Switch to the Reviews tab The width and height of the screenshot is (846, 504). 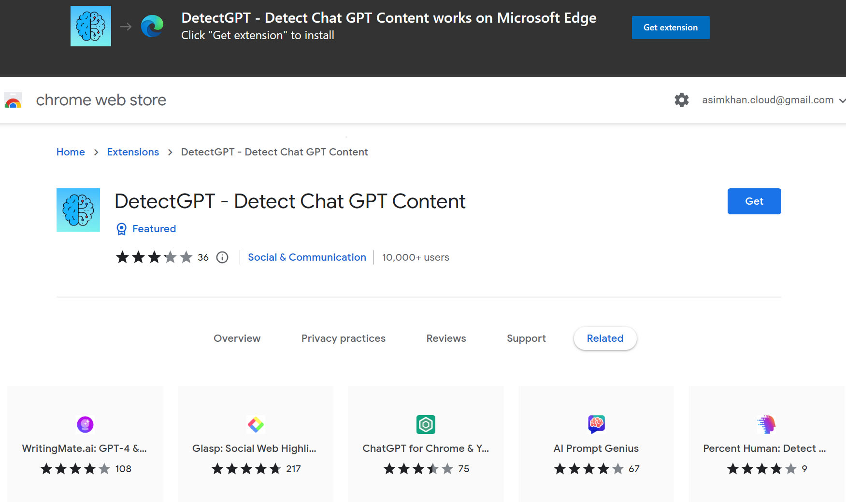click(x=445, y=338)
